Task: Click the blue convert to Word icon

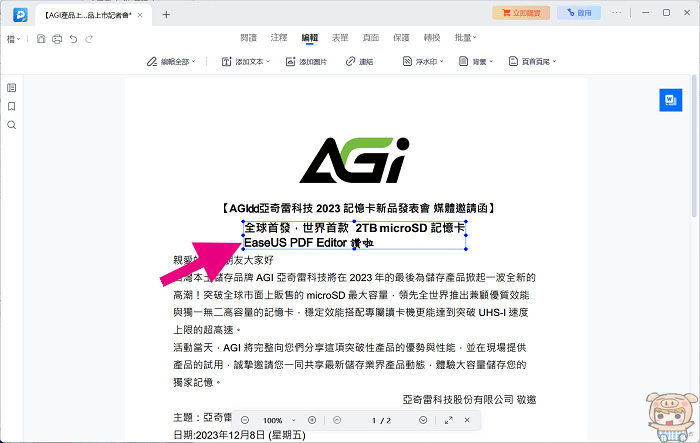Action: click(671, 100)
